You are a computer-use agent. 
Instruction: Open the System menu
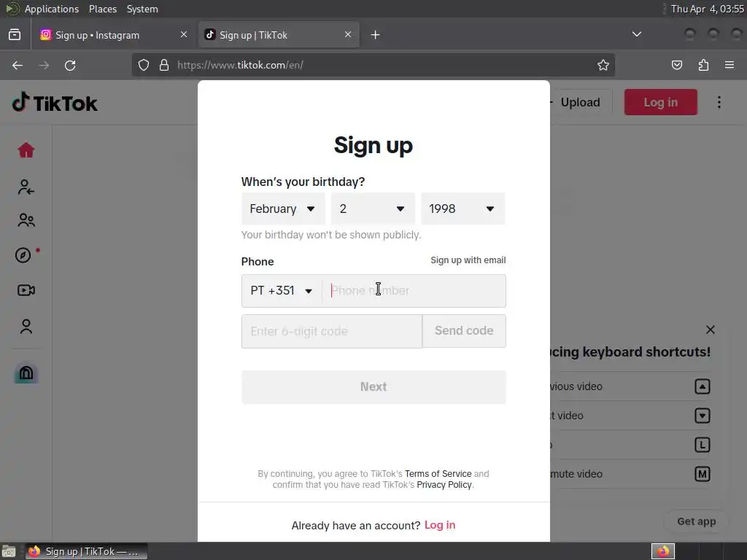142,9
